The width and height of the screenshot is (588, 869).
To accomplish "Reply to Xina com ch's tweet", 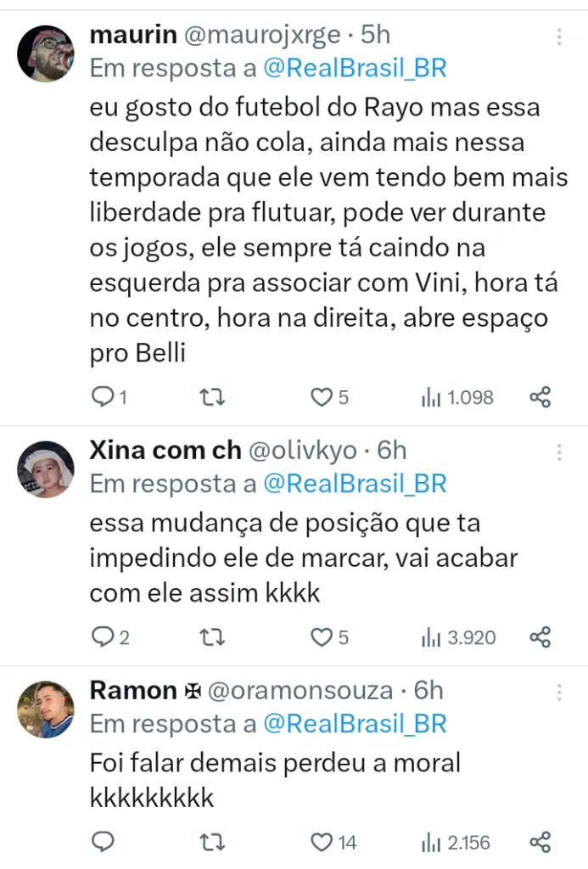I will pyautogui.click(x=102, y=636).
